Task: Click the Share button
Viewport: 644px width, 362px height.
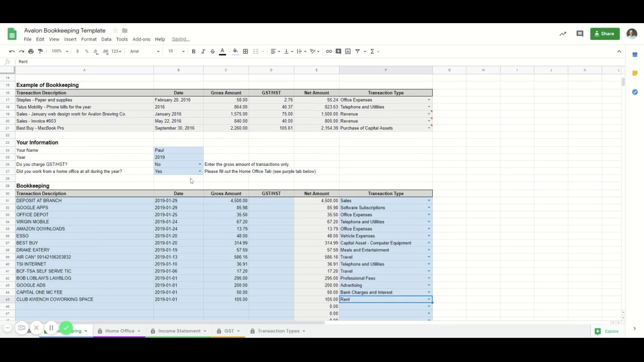Action: (x=605, y=34)
